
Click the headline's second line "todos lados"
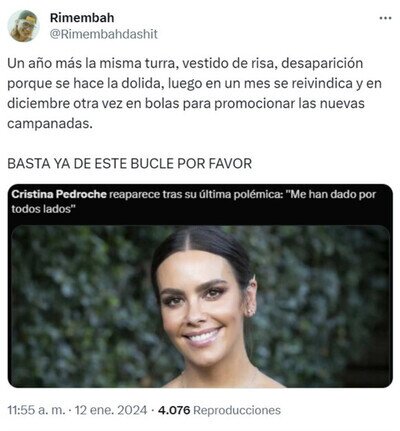pyautogui.click(x=42, y=209)
